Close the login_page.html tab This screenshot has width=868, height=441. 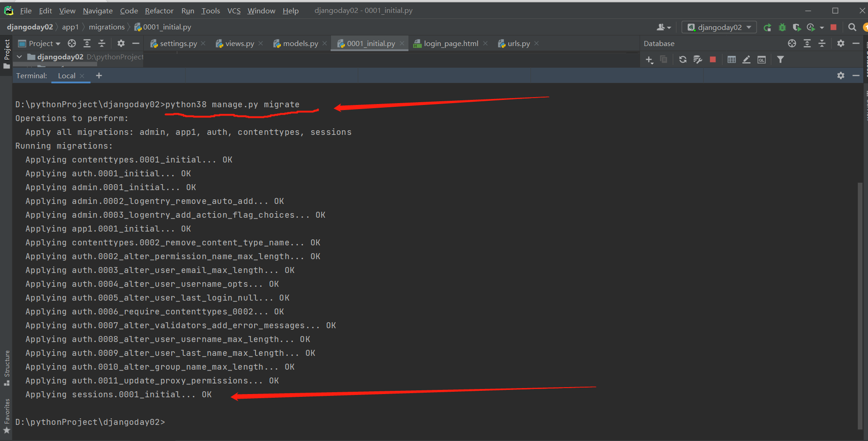coord(485,43)
